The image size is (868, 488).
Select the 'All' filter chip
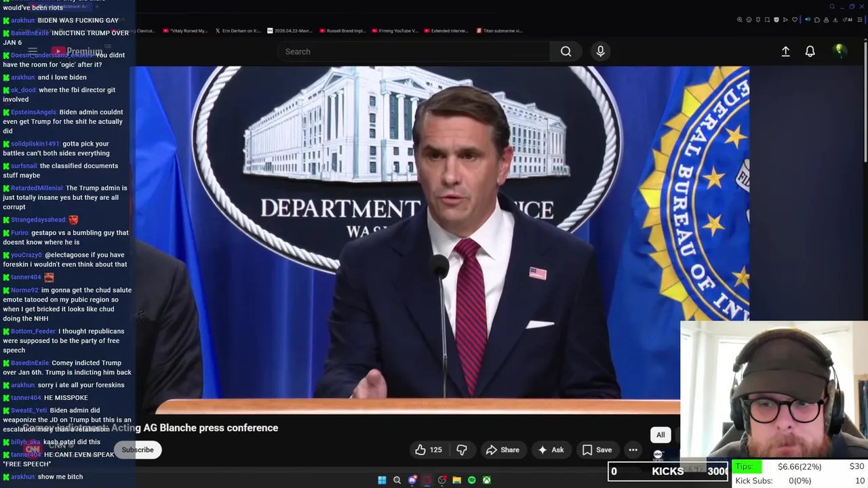660,435
